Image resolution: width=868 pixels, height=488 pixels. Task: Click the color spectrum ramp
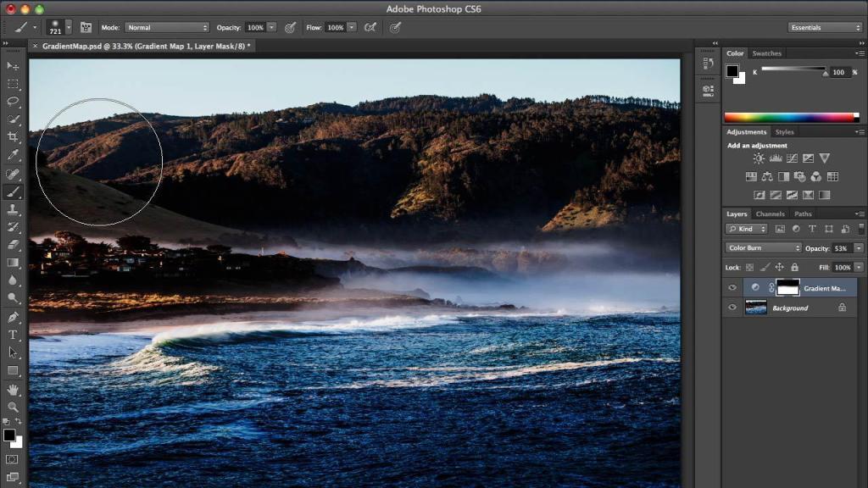point(790,117)
